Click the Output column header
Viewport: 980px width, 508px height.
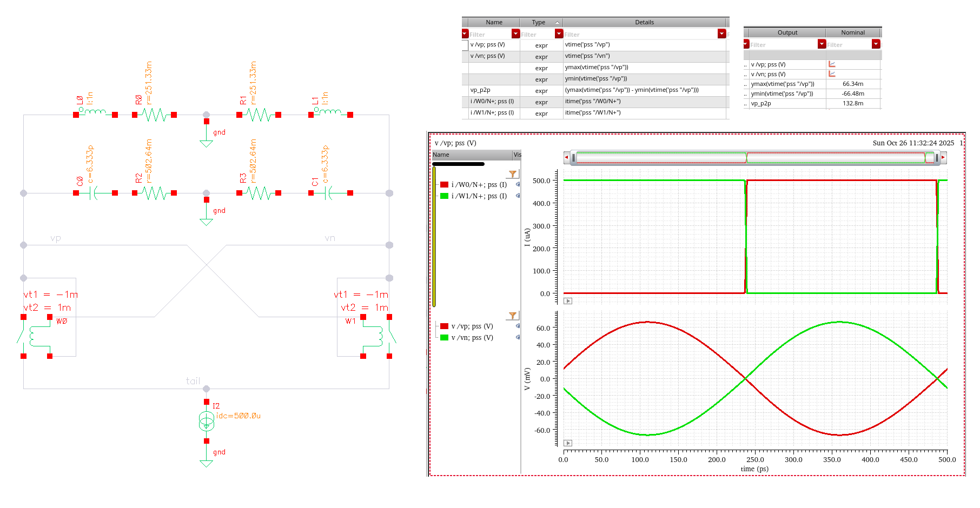(x=787, y=32)
